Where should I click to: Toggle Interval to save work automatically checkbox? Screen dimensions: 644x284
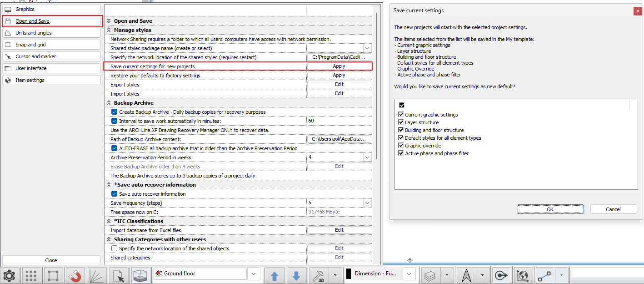click(x=115, y=121)
